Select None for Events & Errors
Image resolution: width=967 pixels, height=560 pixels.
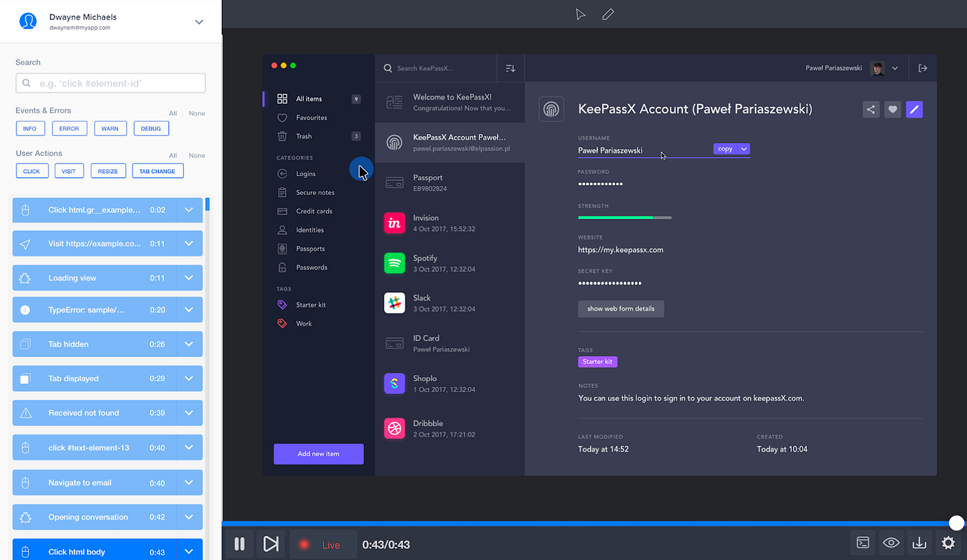pos(197,113)
